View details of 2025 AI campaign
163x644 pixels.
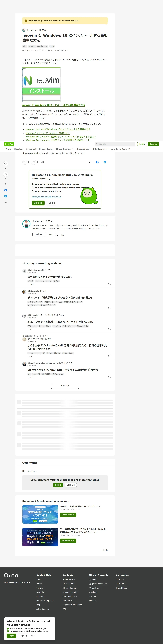(68, 515)
